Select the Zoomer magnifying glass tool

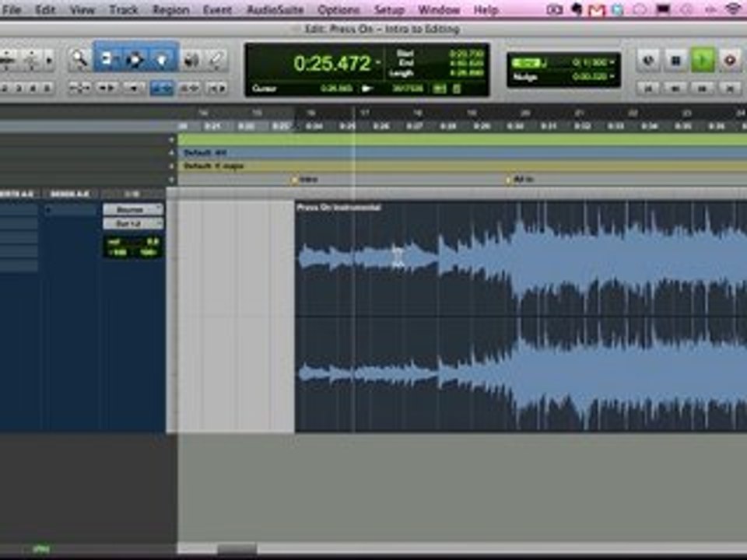pos(79,59)
